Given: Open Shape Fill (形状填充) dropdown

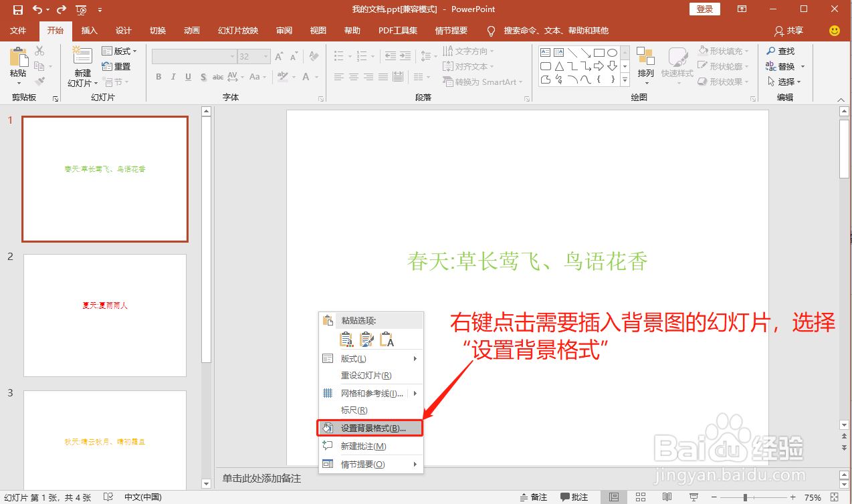Looking at the screenshot, I should 723,51.
